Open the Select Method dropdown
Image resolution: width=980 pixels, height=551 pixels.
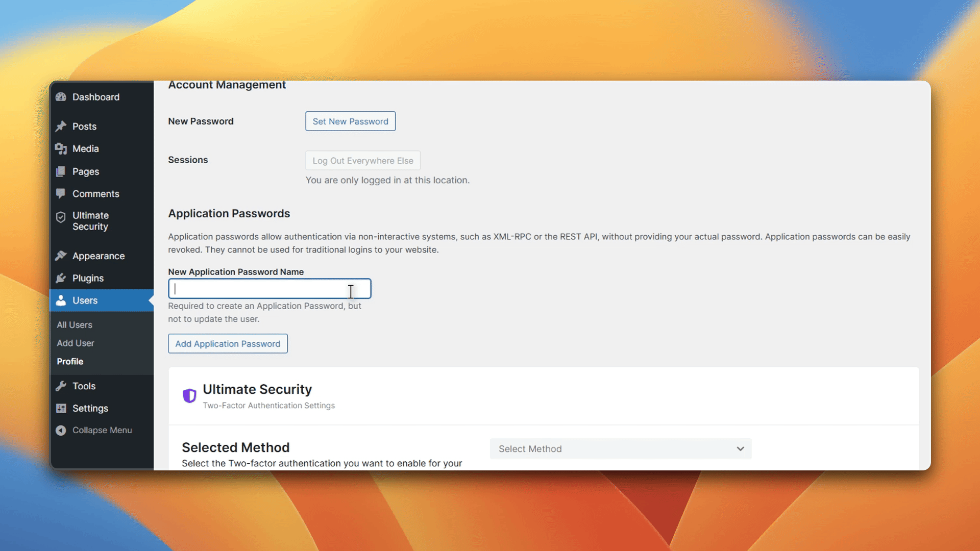click(620, 449)
